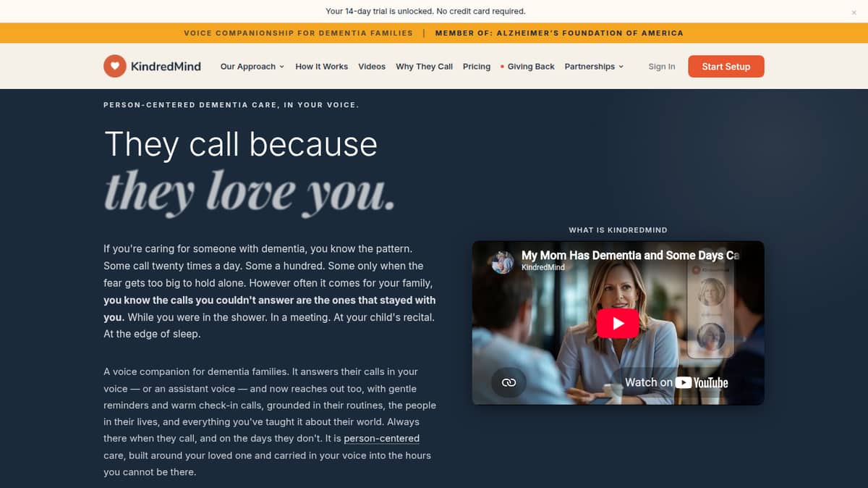Viewport: 868px width, 488px height.
Task: Expand the Partnerships dropdown menu
Action: point(594,67)
